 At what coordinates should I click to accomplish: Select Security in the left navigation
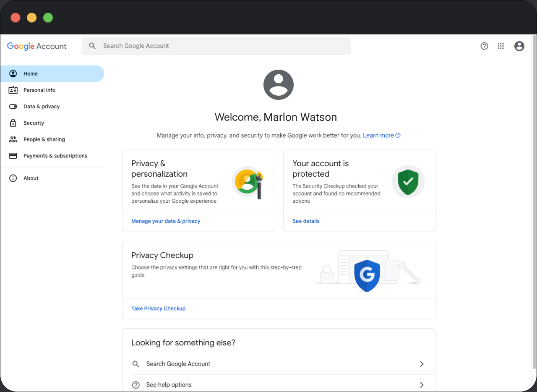34,123
